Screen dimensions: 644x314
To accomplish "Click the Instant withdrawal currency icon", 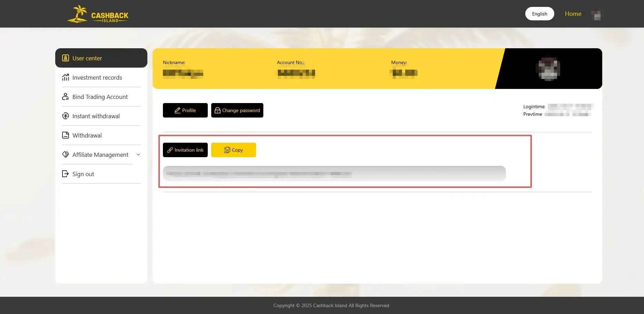I will coord(66,116).
